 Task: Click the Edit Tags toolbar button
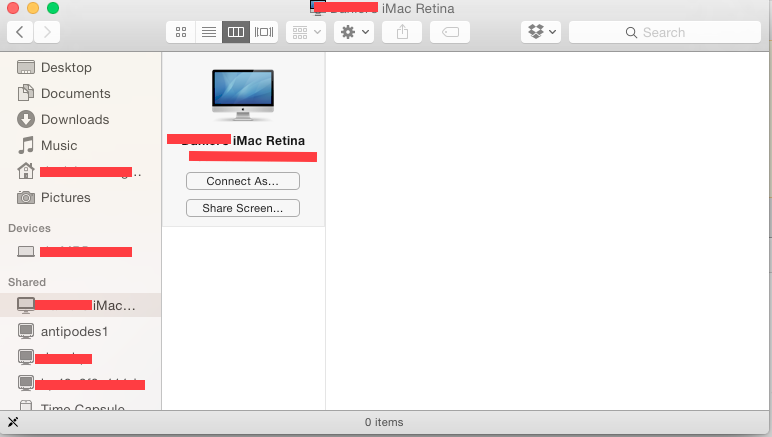pyautogui.click(x=450, y=32)
